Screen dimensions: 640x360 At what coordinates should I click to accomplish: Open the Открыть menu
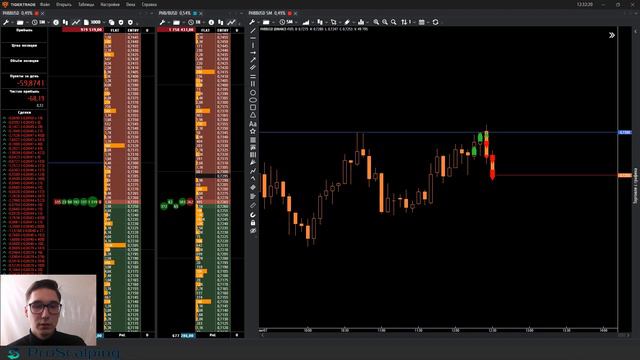64,4
